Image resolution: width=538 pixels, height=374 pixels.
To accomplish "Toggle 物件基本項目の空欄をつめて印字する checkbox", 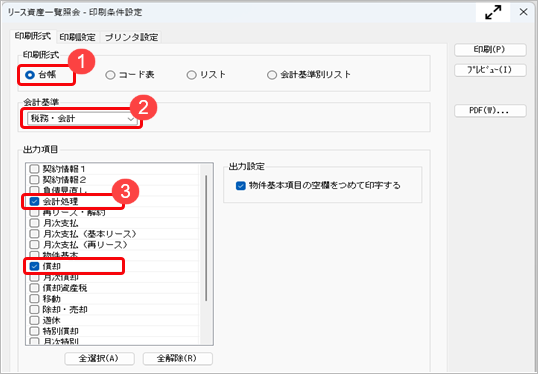I will pos(241,186).
